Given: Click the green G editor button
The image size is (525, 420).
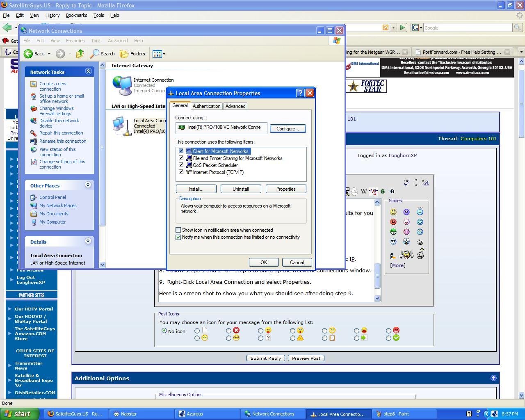Looking at the screenshot, I should tap(382, 192).
